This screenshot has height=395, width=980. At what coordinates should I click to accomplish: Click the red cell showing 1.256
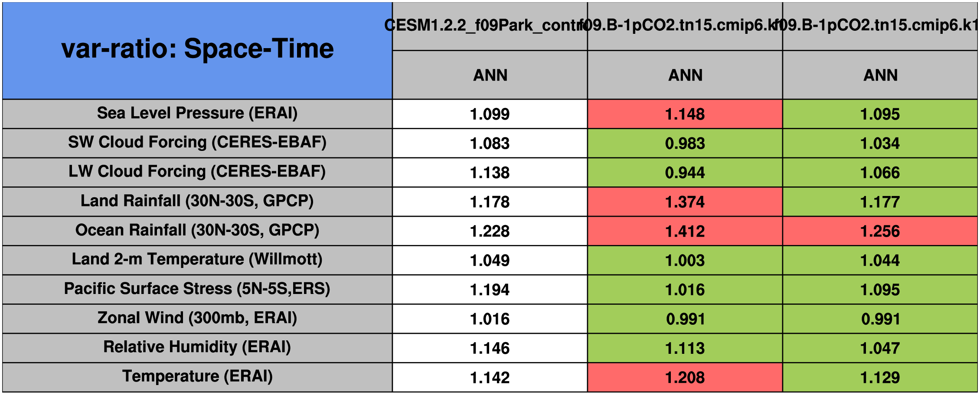880,231
